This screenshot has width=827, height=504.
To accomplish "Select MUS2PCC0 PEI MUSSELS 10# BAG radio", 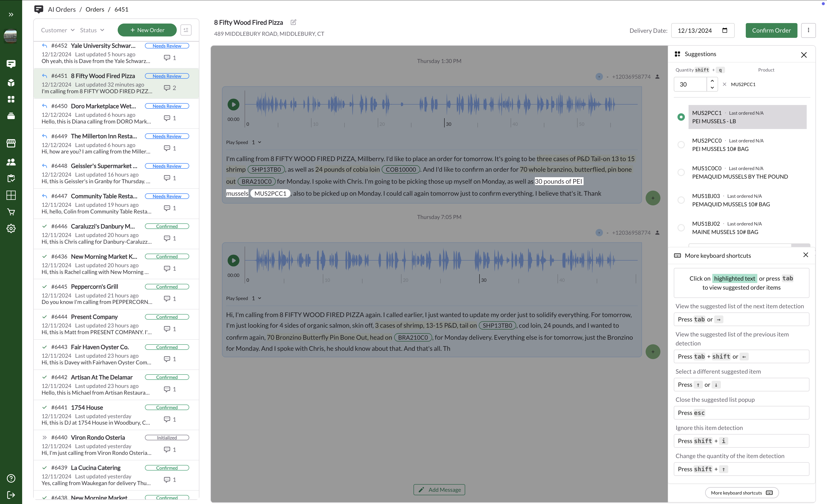I will pyautogui.click(x=681, y=145).
